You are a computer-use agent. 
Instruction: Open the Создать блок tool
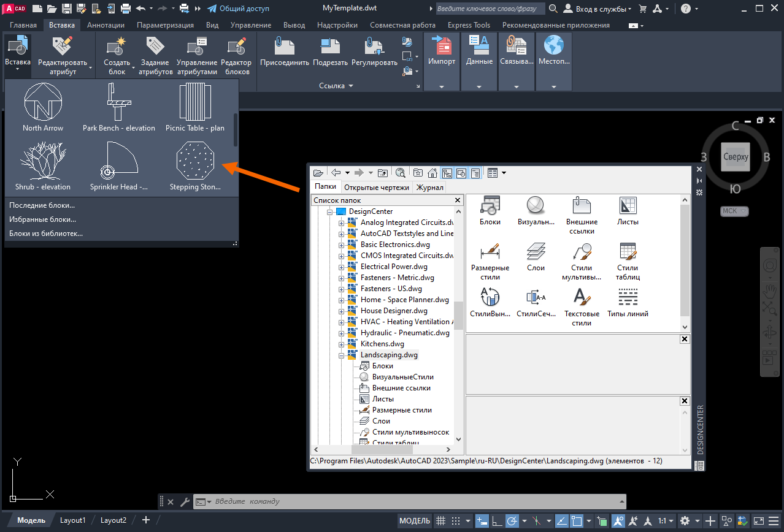click(x=117, y=55)
